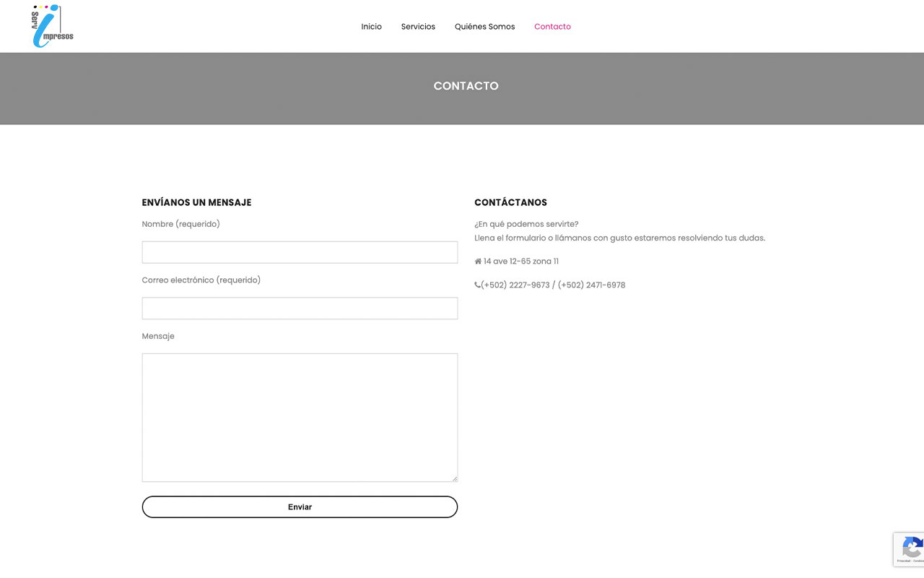Image resolution: width=924 pixels, height=578 pixels.
Task: Click inside the Mensaje text area
Action: coord(300,418)
